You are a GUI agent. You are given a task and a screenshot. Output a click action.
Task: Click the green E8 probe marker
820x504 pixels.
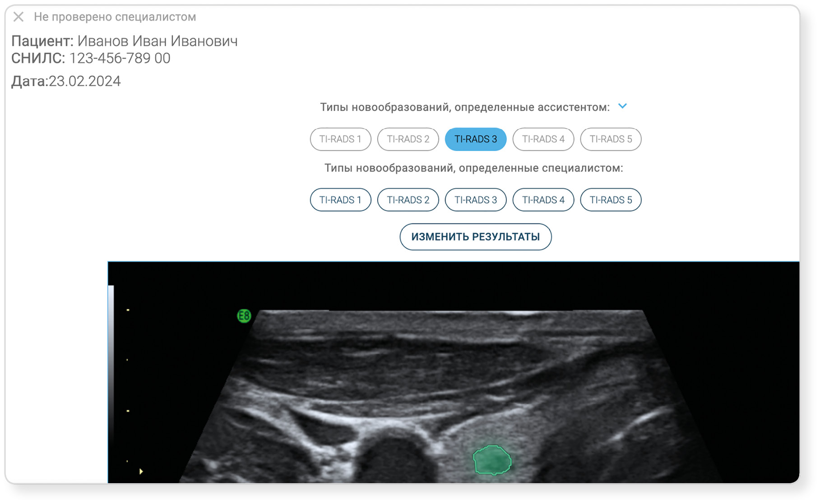coord(244,316)
